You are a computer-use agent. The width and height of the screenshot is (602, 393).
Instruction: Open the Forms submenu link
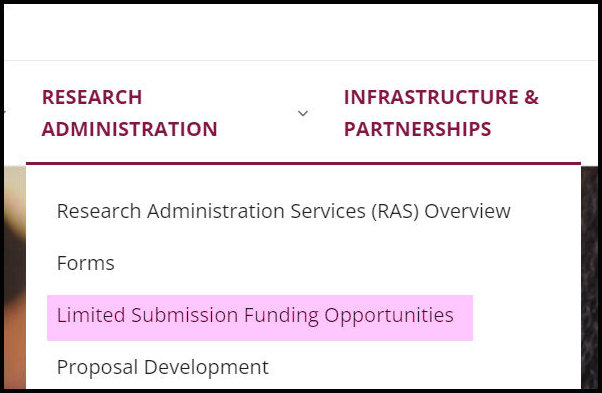[86, 263]
